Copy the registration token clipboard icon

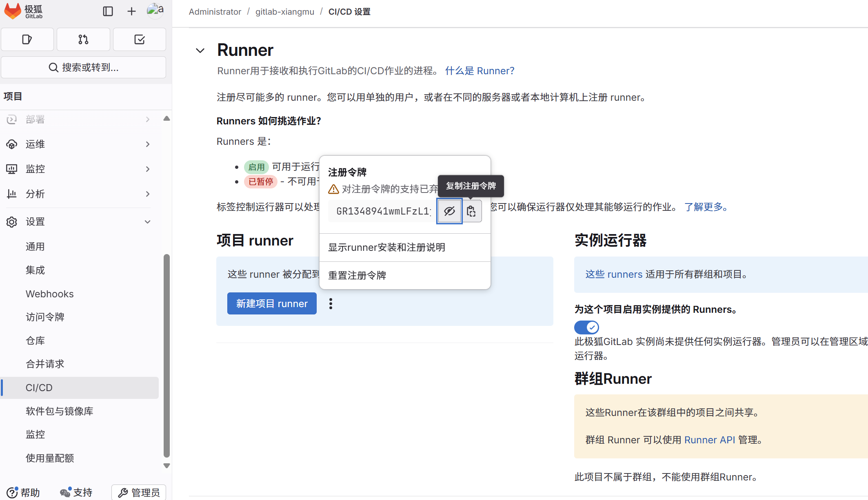click(x=471, y=211)
